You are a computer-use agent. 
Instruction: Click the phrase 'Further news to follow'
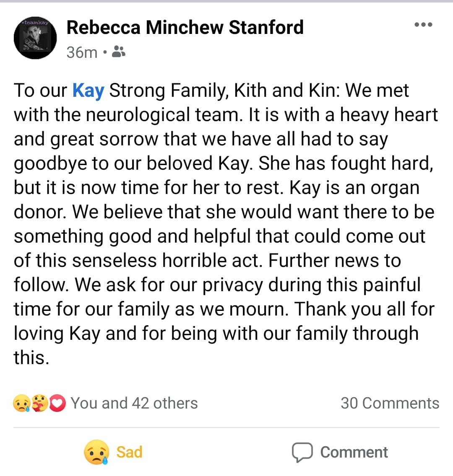point(334,261)
